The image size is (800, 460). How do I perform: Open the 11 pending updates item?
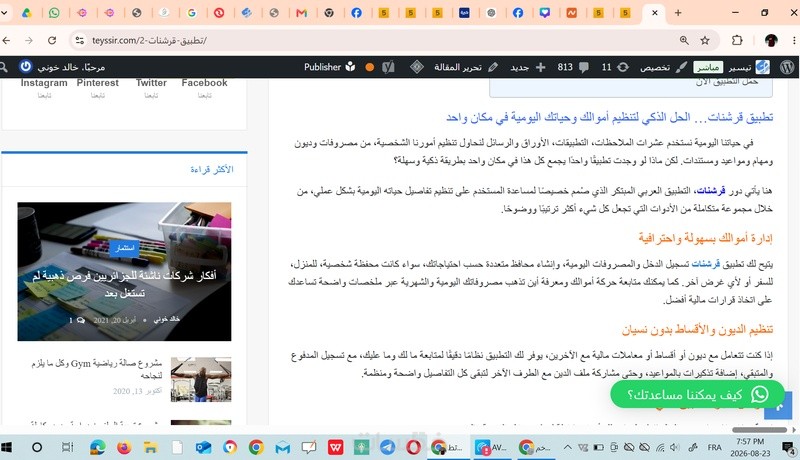point(615,67)
